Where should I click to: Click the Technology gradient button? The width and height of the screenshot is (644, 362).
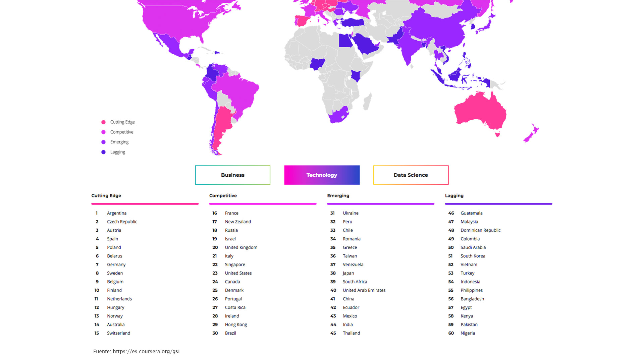tap(322, 175)
